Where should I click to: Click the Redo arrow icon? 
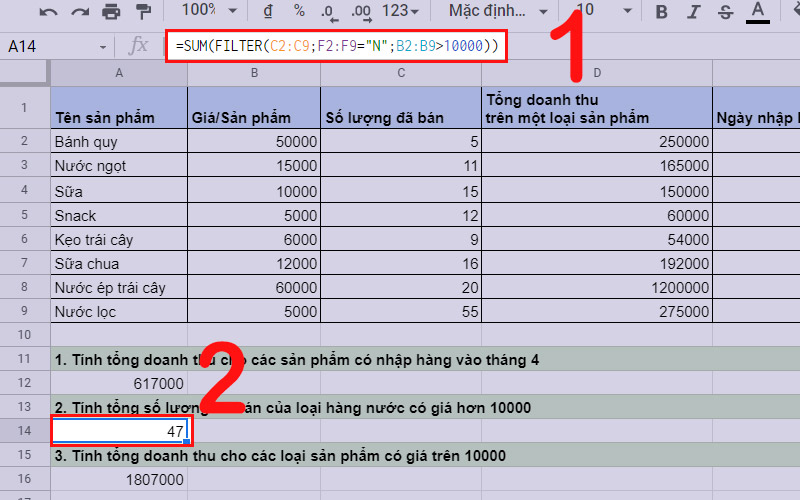point(79,12)
